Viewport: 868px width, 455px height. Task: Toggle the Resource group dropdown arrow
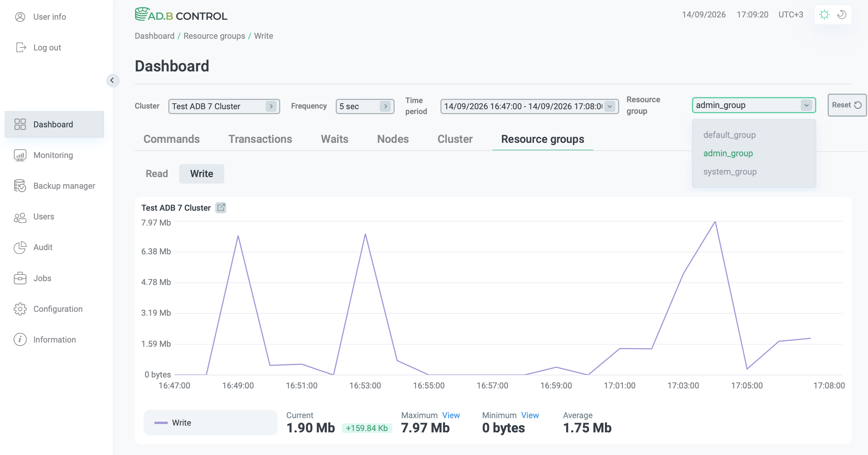pyautogui.click(x=806, y=105)
